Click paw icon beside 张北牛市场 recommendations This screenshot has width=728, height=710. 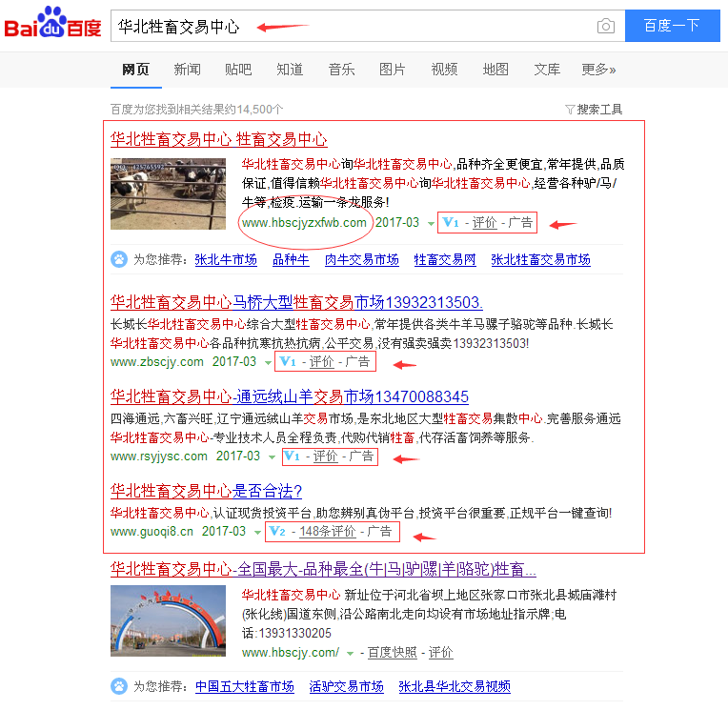coord(119,259)
